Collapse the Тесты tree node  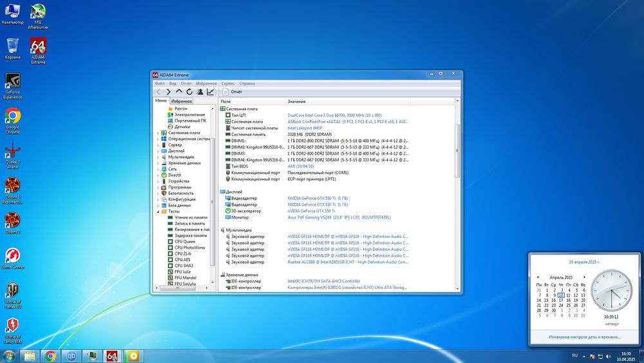tap(158, 211)
